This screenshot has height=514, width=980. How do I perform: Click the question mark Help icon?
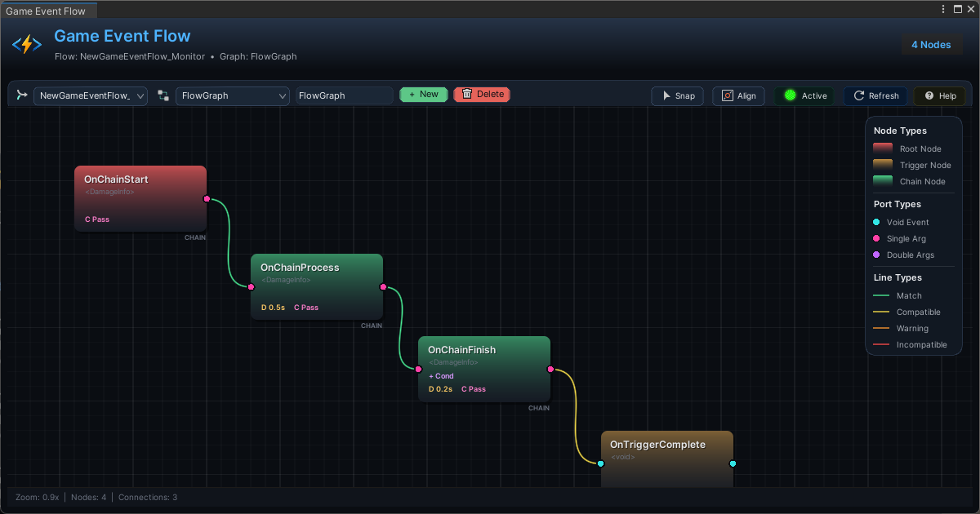[x=929, y=95]
